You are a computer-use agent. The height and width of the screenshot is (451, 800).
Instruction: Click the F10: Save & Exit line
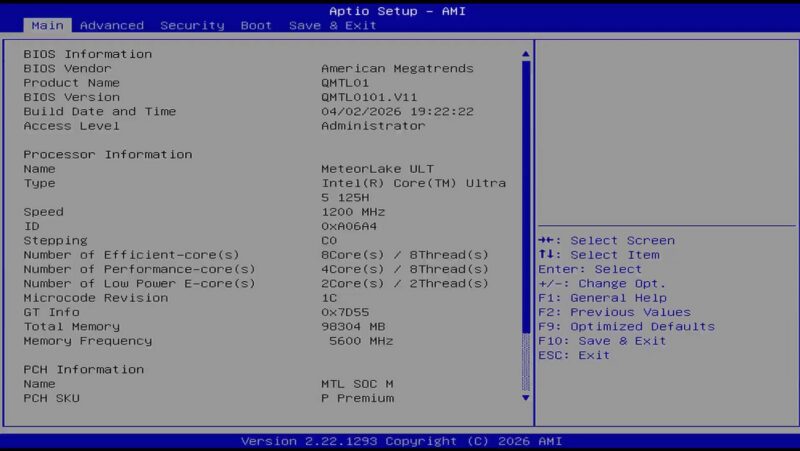[602, 341]
